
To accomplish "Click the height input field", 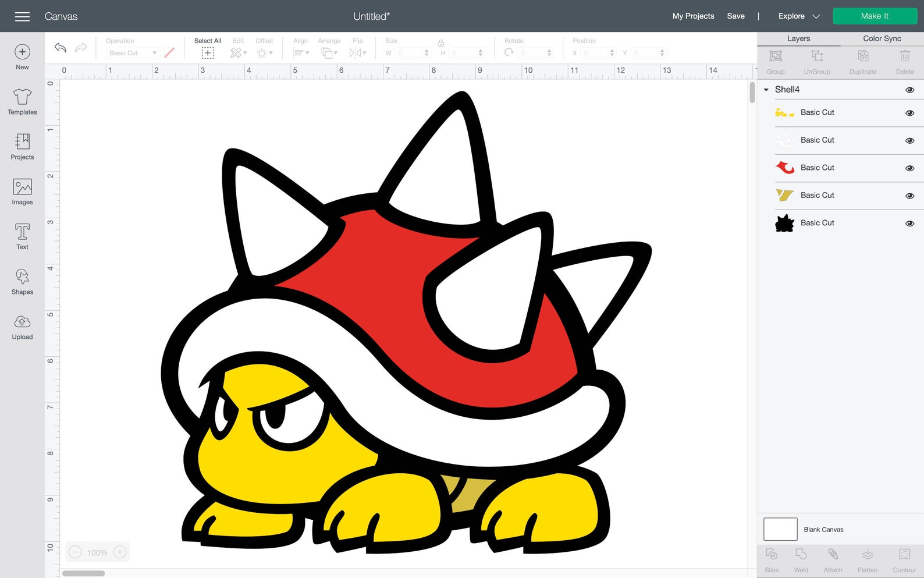I will pyautogui.click(x=463, y=53).
